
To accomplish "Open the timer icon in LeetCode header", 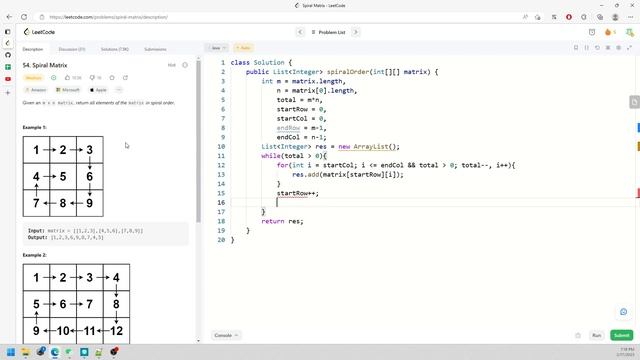I will (x=592, y=32).
